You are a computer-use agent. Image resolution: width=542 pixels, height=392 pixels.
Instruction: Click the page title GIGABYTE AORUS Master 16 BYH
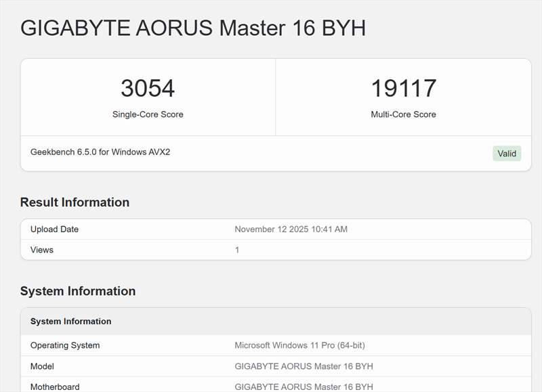click(x=193, y=28)
